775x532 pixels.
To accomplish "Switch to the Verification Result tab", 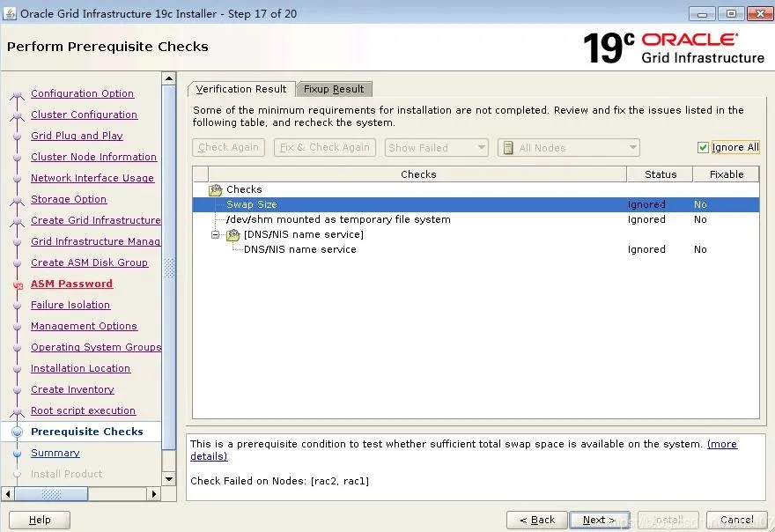I will tap(240, 89).
